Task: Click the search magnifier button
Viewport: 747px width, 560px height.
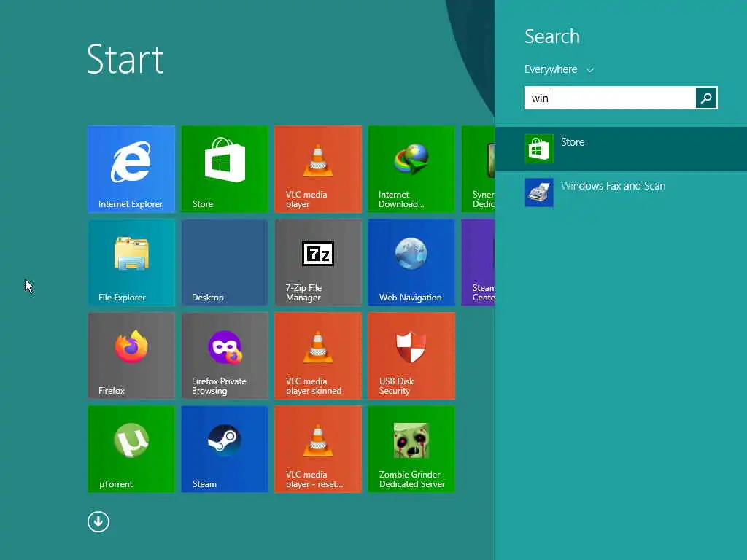Action: 706,98
